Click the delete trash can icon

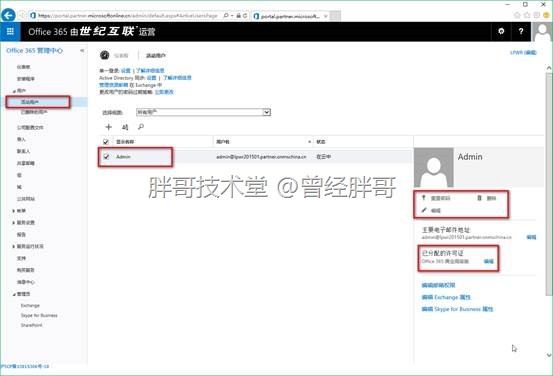(479, 198)
